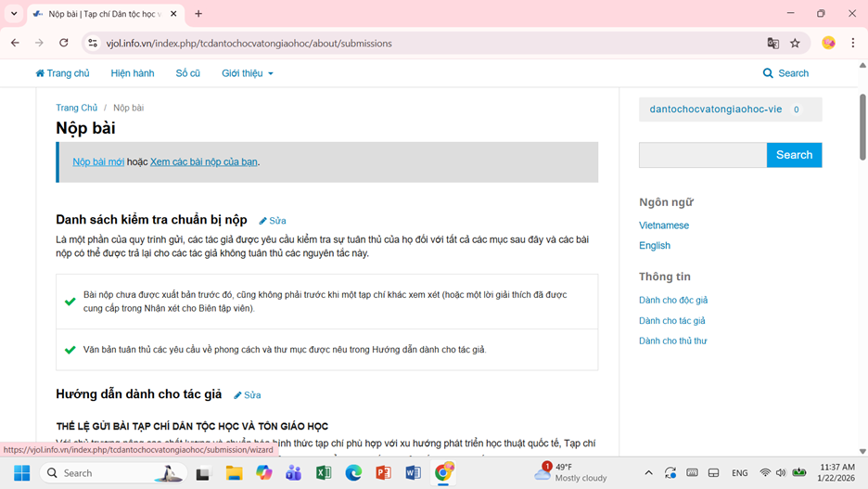Open a new browser tab with plus button
This screenshot has height=489, width=868.
coord(198,14)
